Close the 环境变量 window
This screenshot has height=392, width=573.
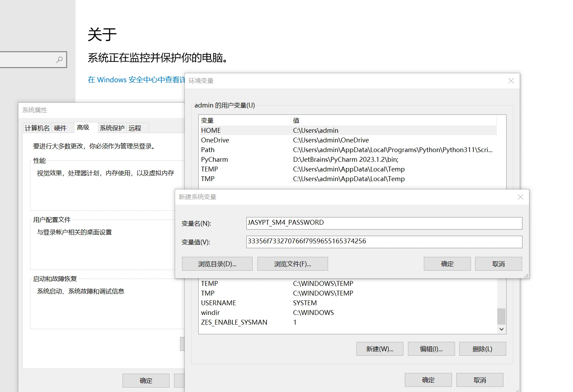coord(511,81)
